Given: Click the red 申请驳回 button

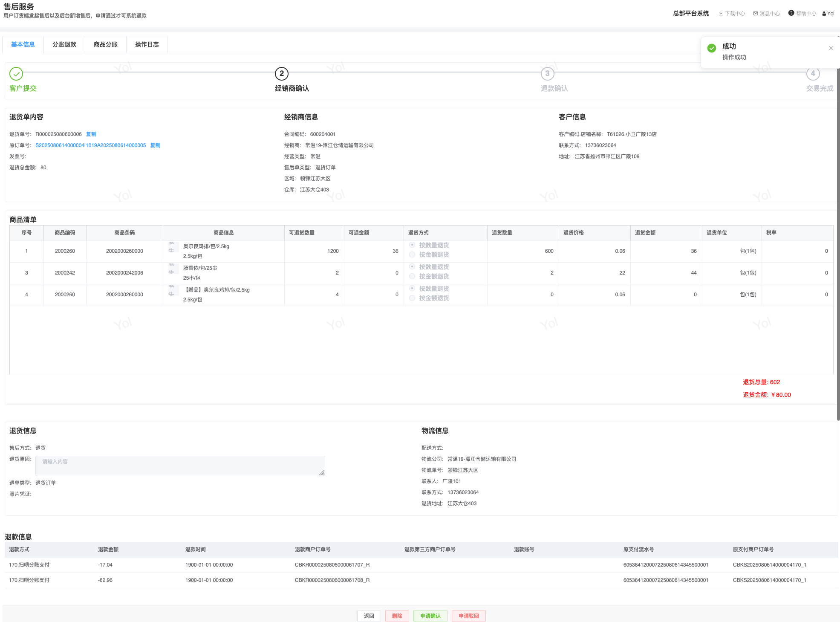Looking at the screenshot, I should point(468,616).
